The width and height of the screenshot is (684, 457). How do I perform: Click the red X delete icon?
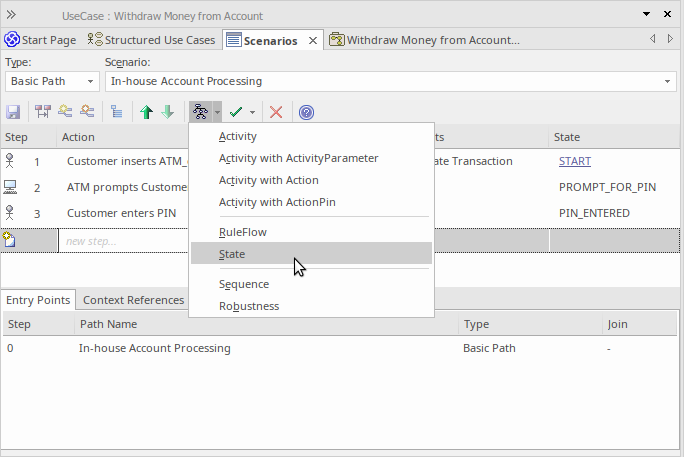(x=276, y=112)
